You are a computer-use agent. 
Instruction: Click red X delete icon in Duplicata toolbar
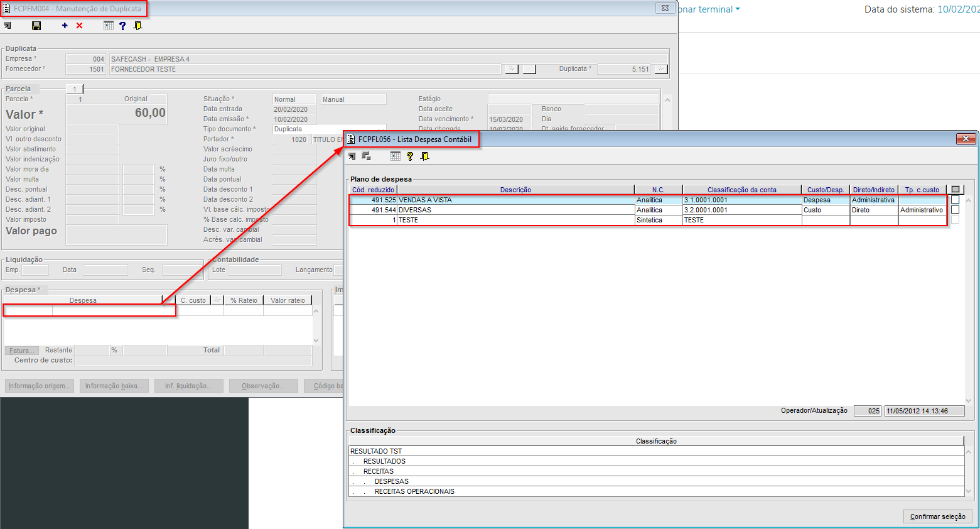(x=79, y=26)
